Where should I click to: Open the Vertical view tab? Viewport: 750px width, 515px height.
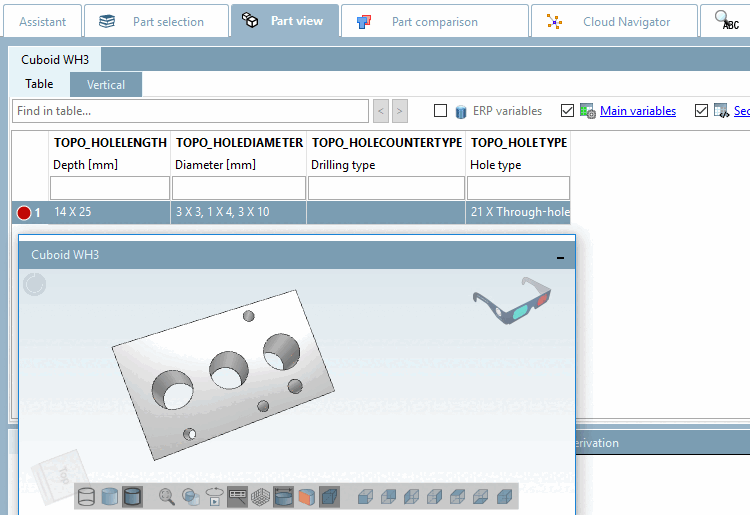click(106, 85)
